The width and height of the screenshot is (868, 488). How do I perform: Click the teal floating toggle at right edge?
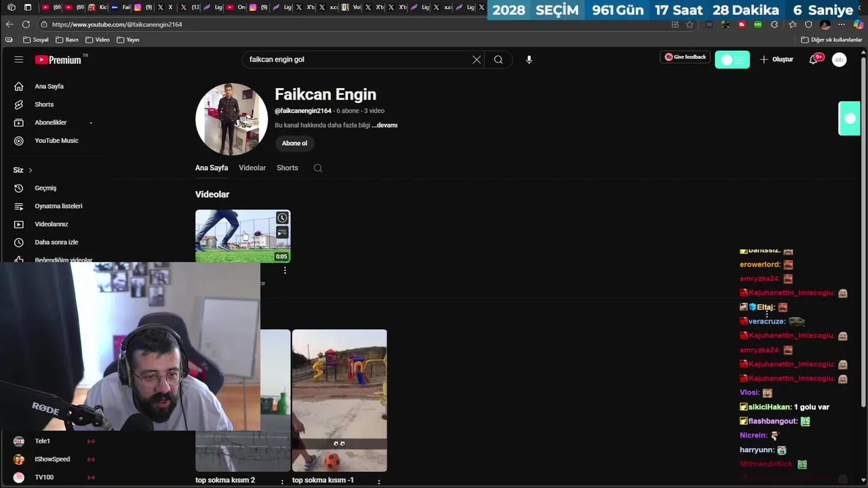[850, 119]
